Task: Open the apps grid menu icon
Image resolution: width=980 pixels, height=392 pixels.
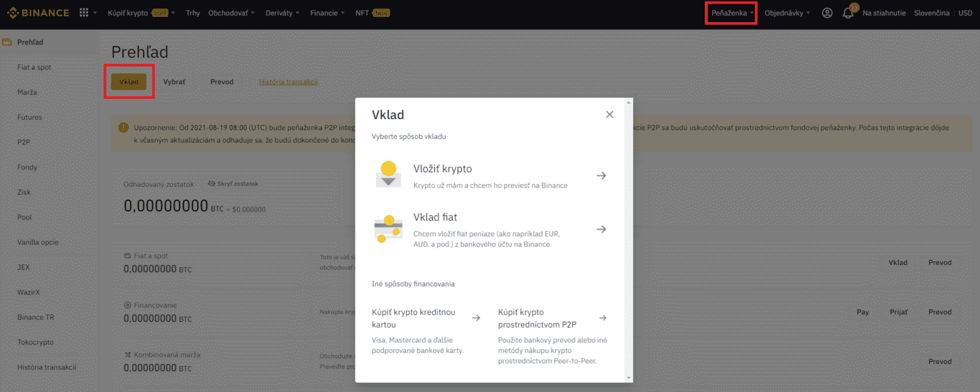Action: pyautogui.click(x=84, y=13)
